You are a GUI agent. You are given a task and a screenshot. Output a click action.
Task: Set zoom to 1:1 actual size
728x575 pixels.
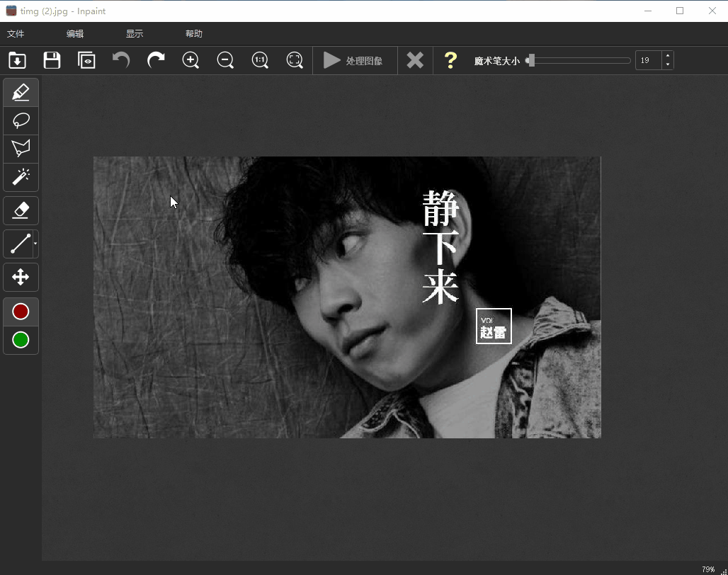(260, 60)
